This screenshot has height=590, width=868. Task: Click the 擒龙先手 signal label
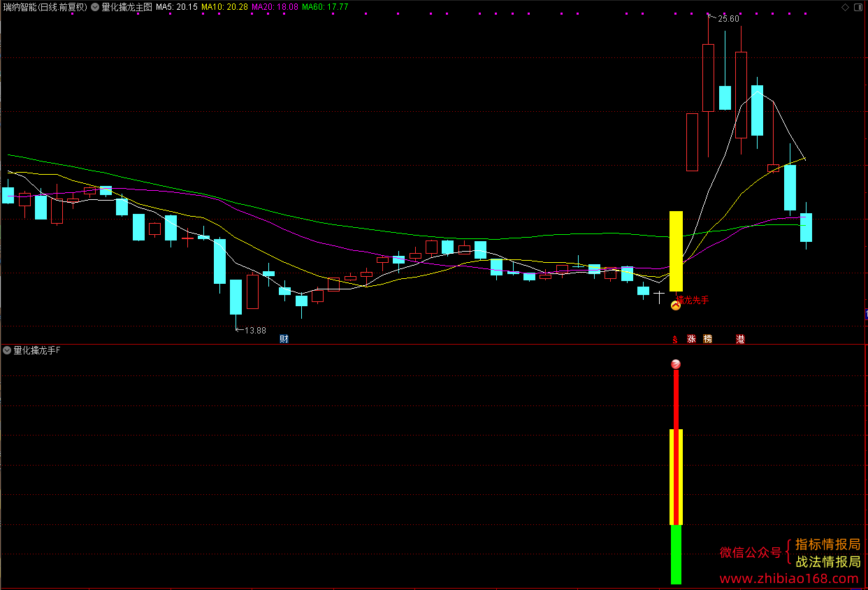[x=693, y=300]
